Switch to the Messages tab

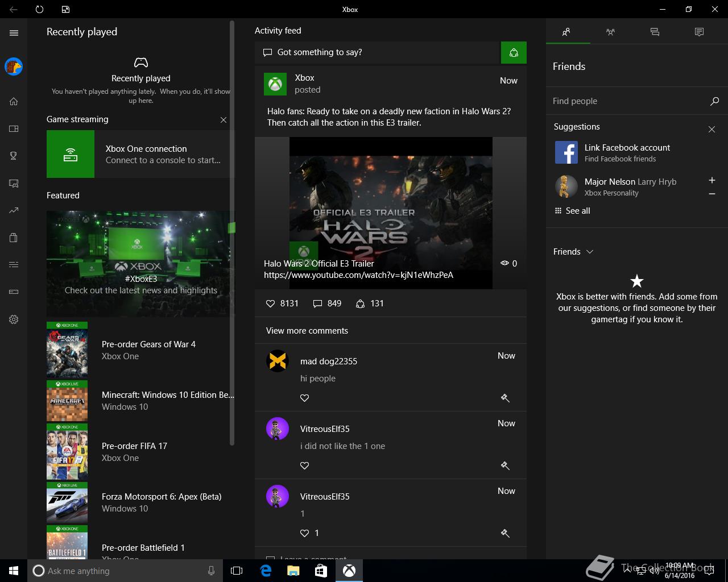click(x=655, y=32)
